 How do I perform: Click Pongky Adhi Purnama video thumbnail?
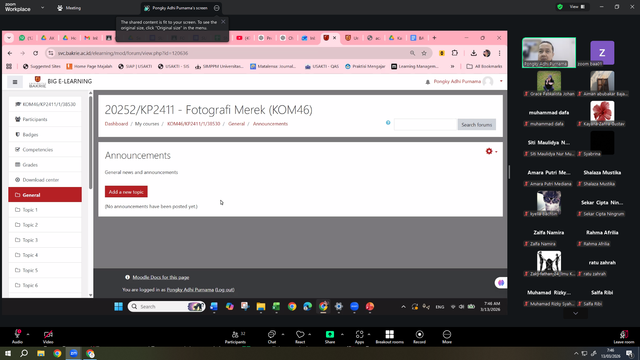(x=549, y=53)
